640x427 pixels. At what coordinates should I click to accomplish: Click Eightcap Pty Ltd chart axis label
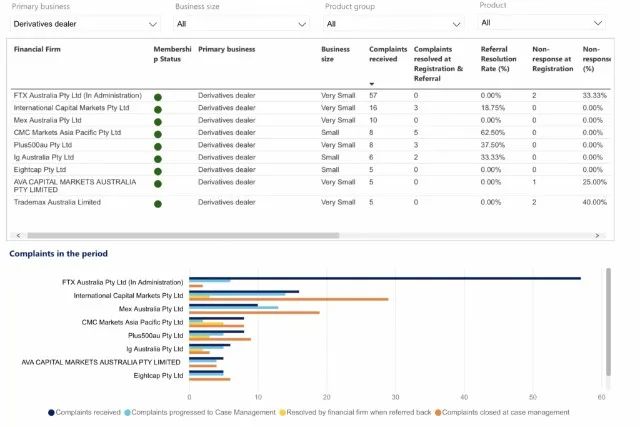click(x=158, y=376)
